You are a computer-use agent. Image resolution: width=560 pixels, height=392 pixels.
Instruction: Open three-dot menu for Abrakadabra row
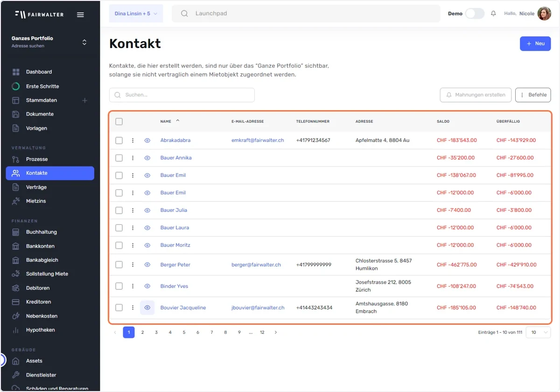tap(133, 140)
